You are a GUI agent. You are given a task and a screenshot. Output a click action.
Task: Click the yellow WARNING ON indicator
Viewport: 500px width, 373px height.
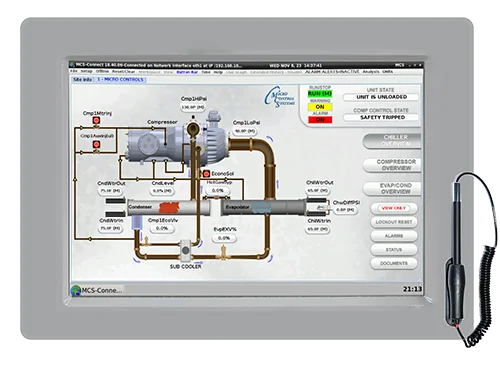click(x=320, y=107)
